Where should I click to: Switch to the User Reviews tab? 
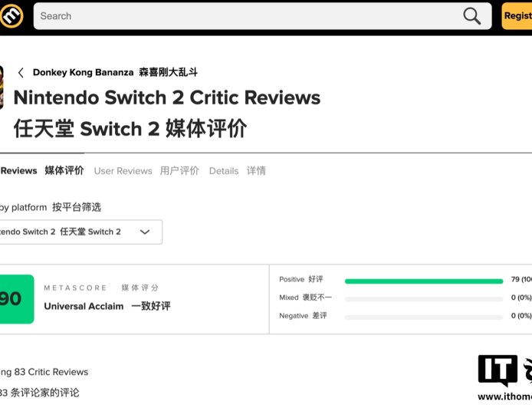pyautogui.click(x=123, y=171)
